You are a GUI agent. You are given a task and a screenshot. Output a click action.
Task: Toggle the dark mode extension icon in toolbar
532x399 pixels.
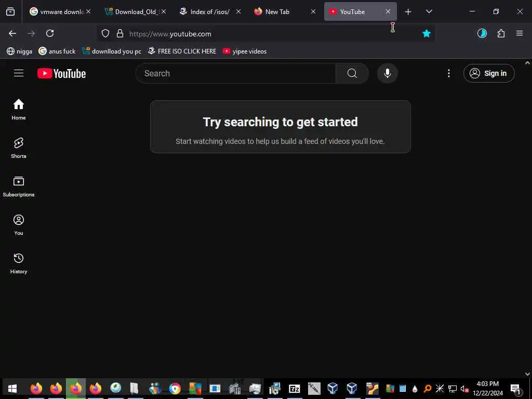click(482, 33)
